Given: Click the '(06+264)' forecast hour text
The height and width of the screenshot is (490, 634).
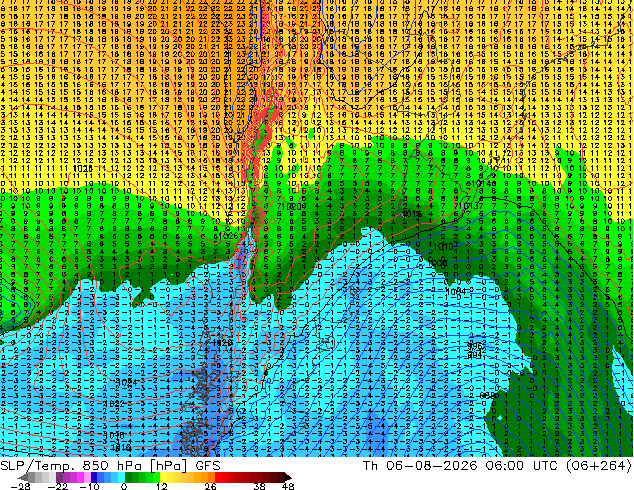Looking at the screenshot, I should click(x=600, y=466).
